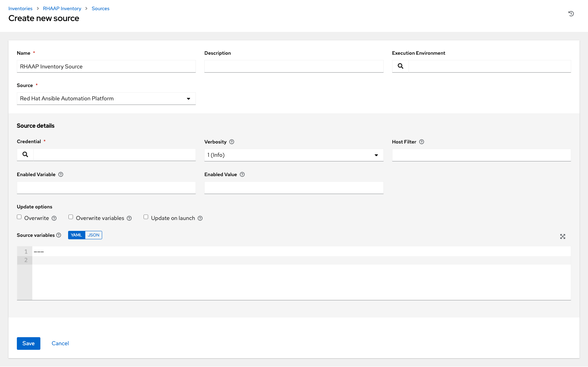Open the revision history icon top right
Screen dimensions: 588x367
(x=571, y=14)
